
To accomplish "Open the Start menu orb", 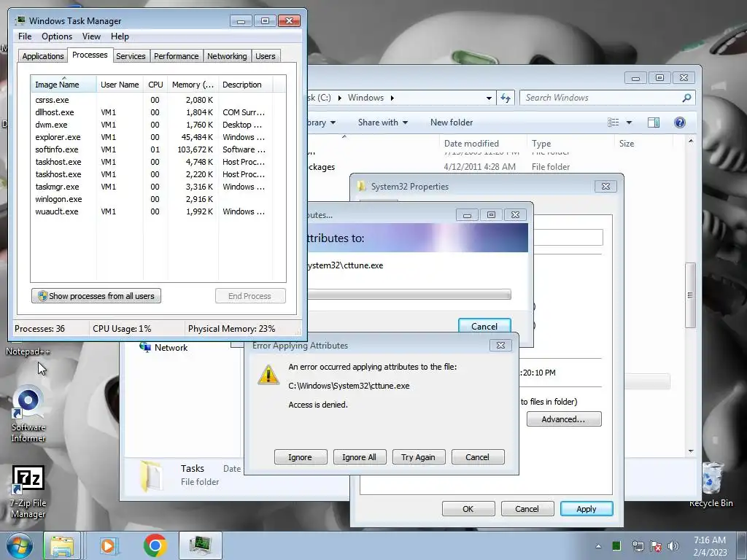I will pos(19,545).
